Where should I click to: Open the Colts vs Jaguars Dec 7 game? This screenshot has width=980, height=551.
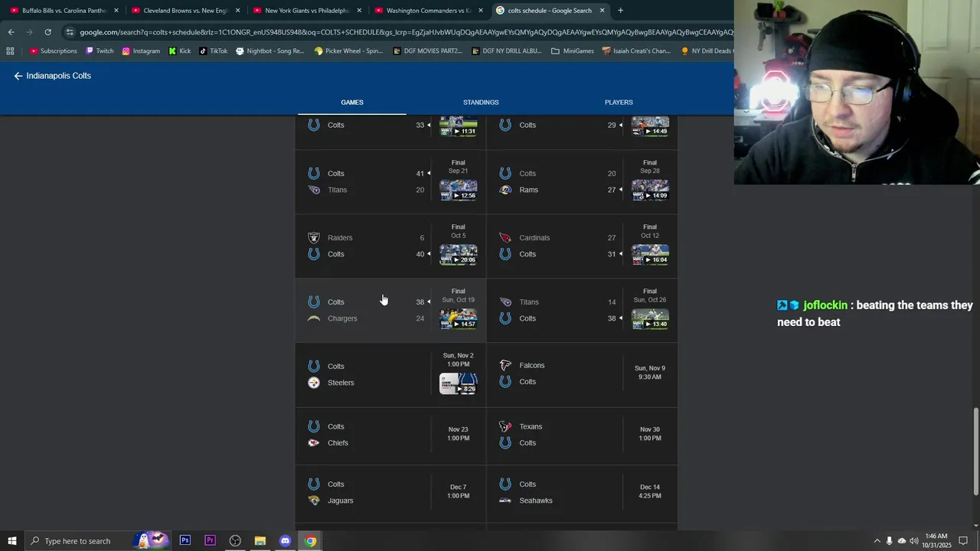[390, 493]
